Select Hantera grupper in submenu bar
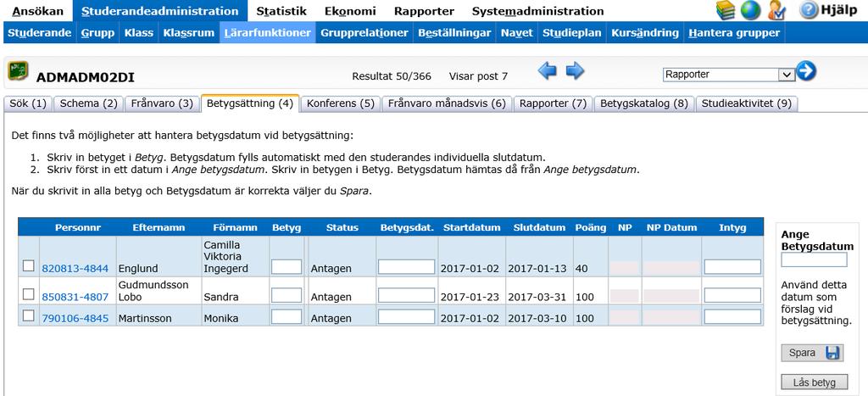Image resolution: width=868 pixels, height=396 pixels. [734, 33]
